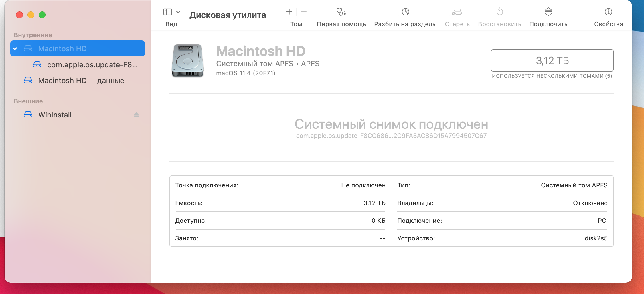Click the 'disk2s5' device value
The width and height of the screenshot is (644, 294).
pyautogui.click(x=596, y=238)
